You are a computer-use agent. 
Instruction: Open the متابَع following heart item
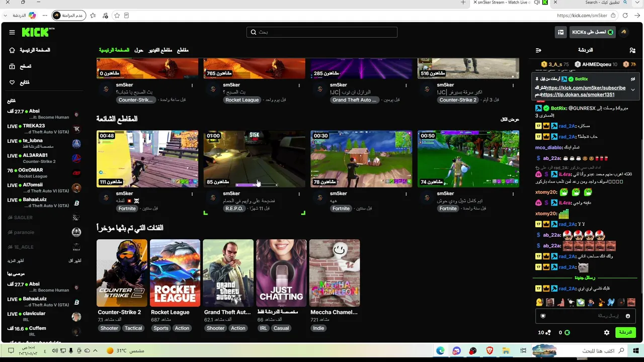[x=19, y=82]
